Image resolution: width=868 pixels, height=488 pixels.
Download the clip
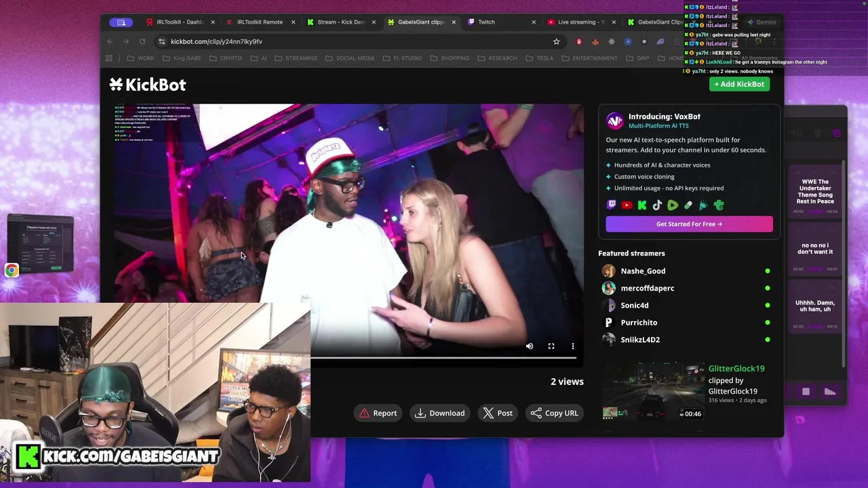(x=440, y=413)
